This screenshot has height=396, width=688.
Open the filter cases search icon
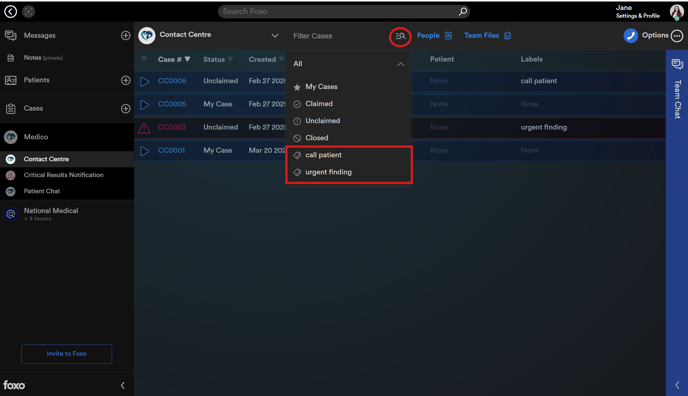point(400,36)
